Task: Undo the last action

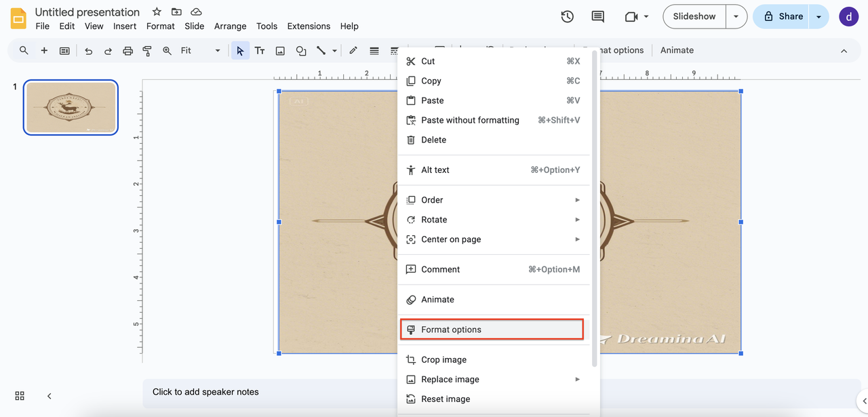Action: coord(88,50)
